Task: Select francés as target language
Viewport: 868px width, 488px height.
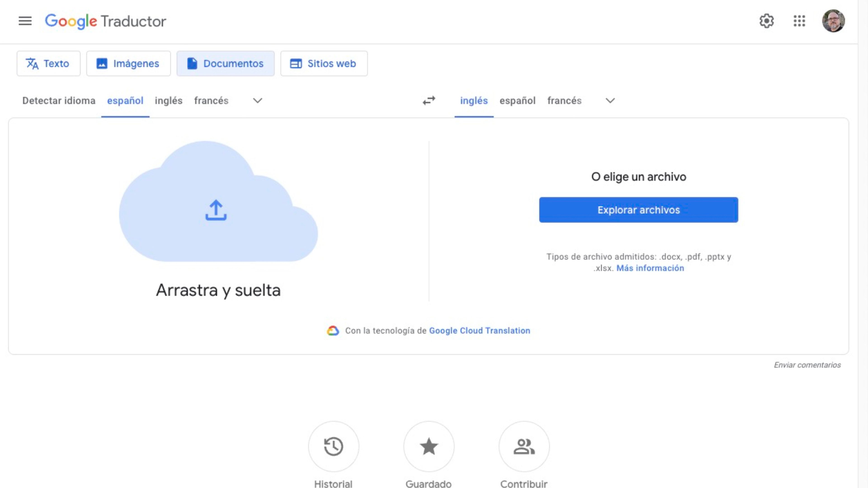Action: coord(564,101)
